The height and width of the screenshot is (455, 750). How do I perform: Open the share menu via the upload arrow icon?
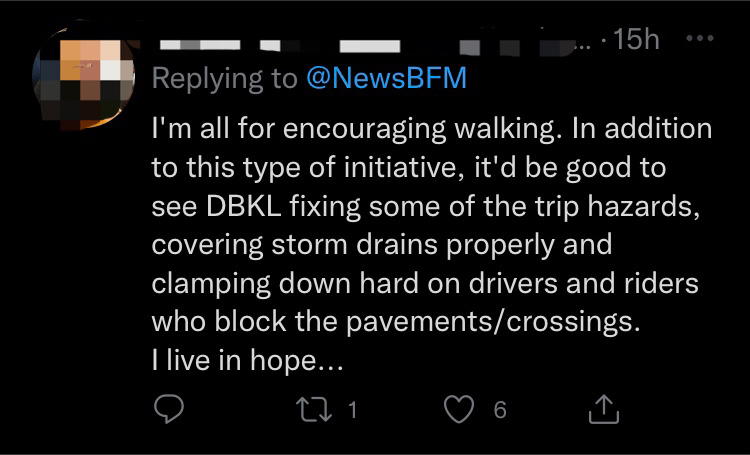[x=604, y=409]
